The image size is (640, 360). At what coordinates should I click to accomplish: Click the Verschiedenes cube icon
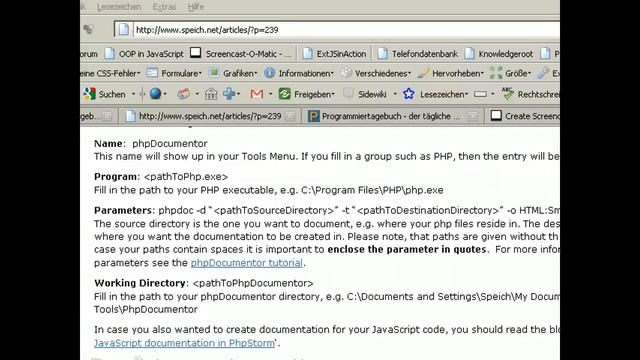(x=346, y=73)
